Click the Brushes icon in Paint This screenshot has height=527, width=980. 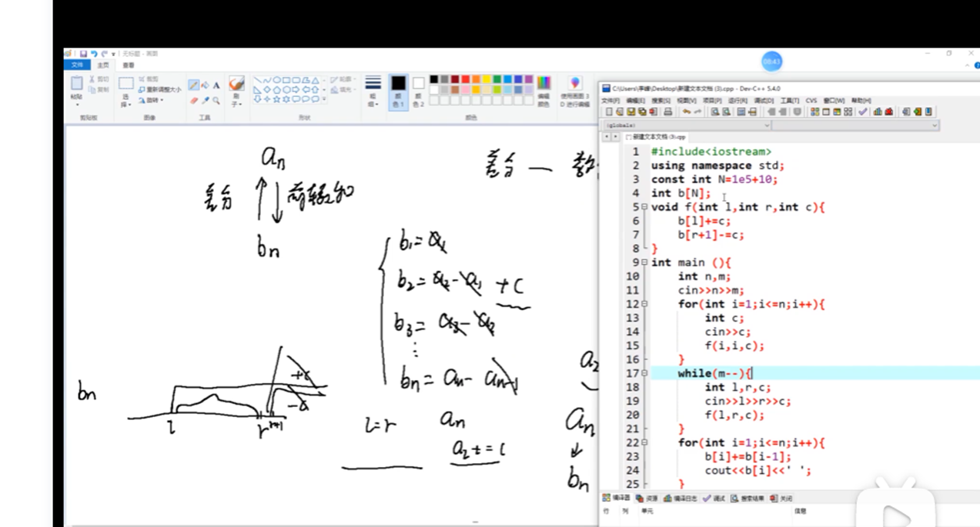tap(236, 83)
